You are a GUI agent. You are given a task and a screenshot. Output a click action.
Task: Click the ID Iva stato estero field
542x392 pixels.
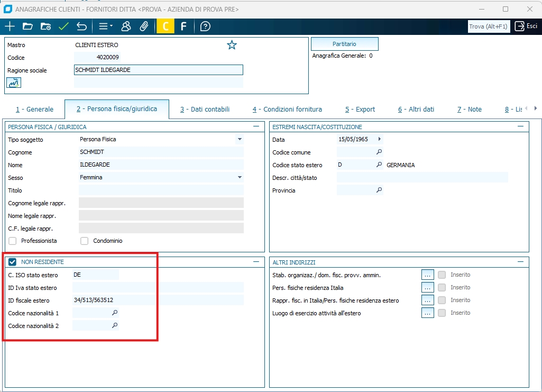point(158,288)
